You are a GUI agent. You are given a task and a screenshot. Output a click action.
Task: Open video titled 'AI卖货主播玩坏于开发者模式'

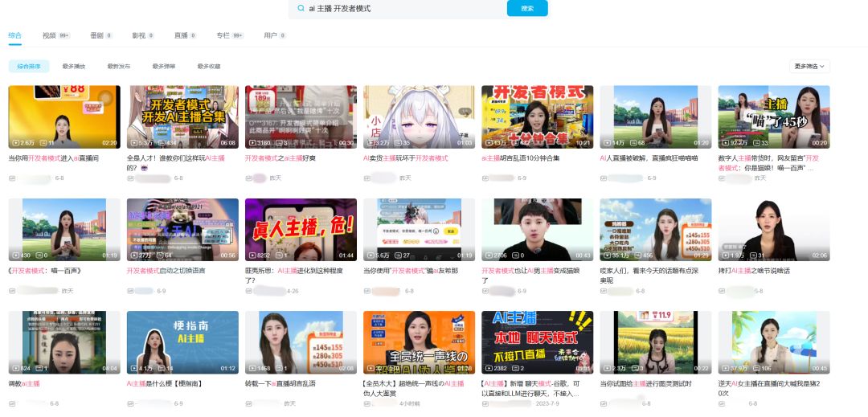click(x=405, y=158)
